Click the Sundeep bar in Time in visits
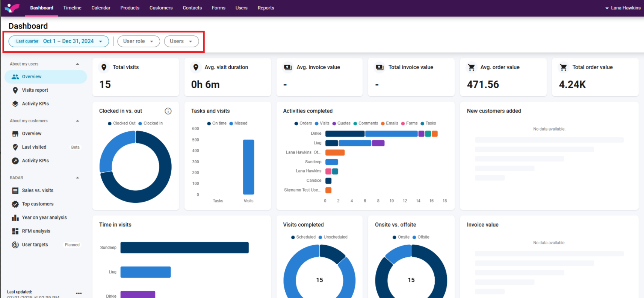 pyautogui.click(x=184, y=248)
